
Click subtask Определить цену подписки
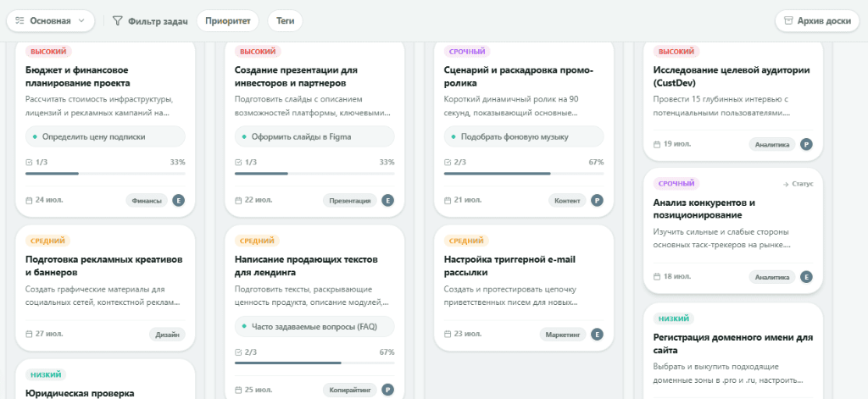[105, 136]
